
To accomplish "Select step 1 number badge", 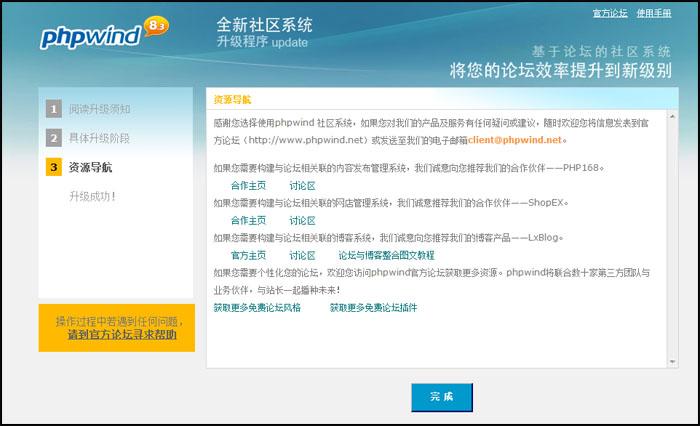I will click(54, 109).
